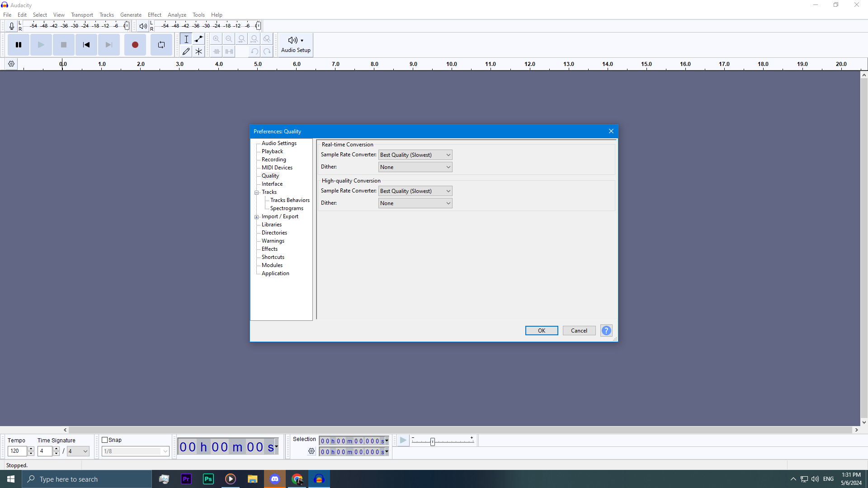Open Real-time Sample Rate Converter dropdown
This screenshot has height=488, width=868.
[x=415, y=155]
